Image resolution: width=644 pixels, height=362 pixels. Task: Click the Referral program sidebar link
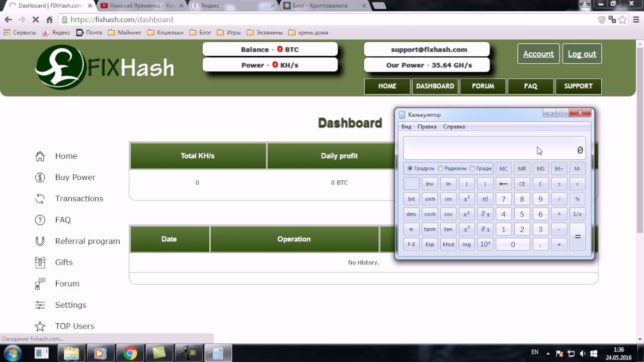tap(88, 241)
